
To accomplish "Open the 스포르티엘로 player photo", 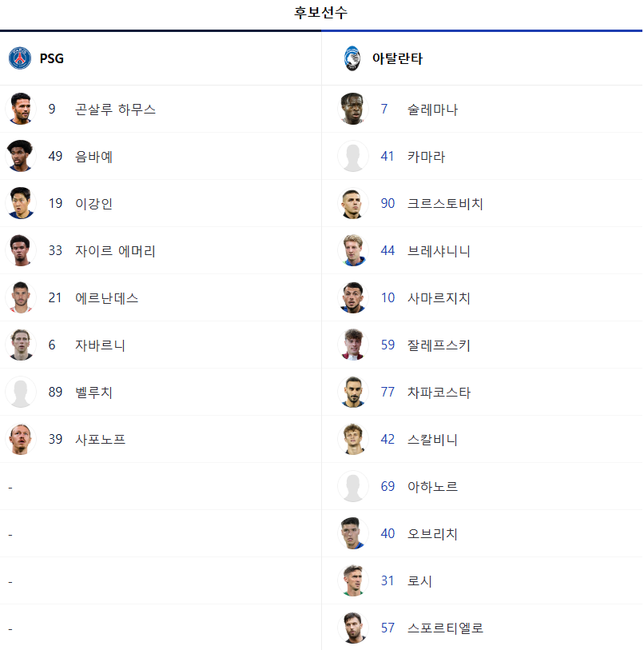I will click(x=353, y=628).
